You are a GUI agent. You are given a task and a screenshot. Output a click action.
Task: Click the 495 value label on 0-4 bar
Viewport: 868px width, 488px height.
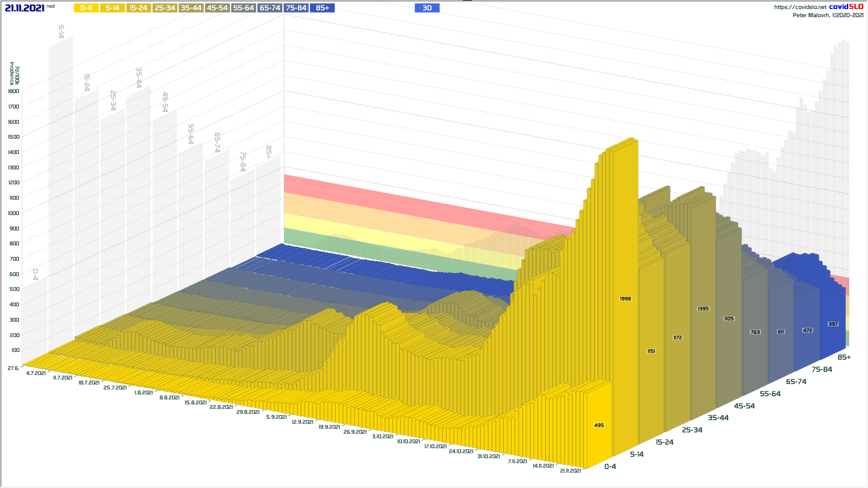(x=599, y=425)
